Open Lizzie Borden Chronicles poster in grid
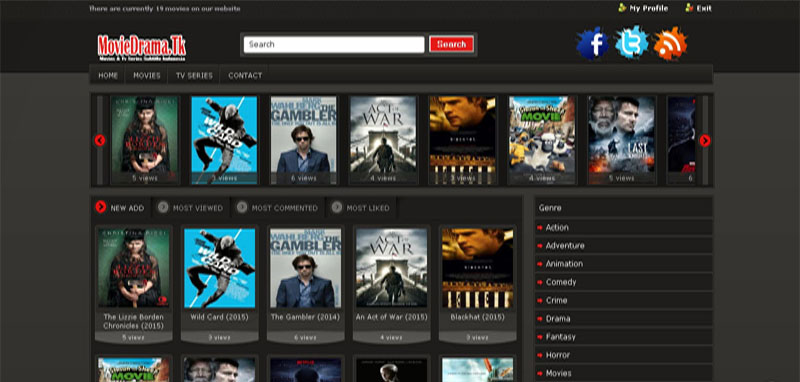The width and height of the screenshot is (800, 382). [134, 267]
